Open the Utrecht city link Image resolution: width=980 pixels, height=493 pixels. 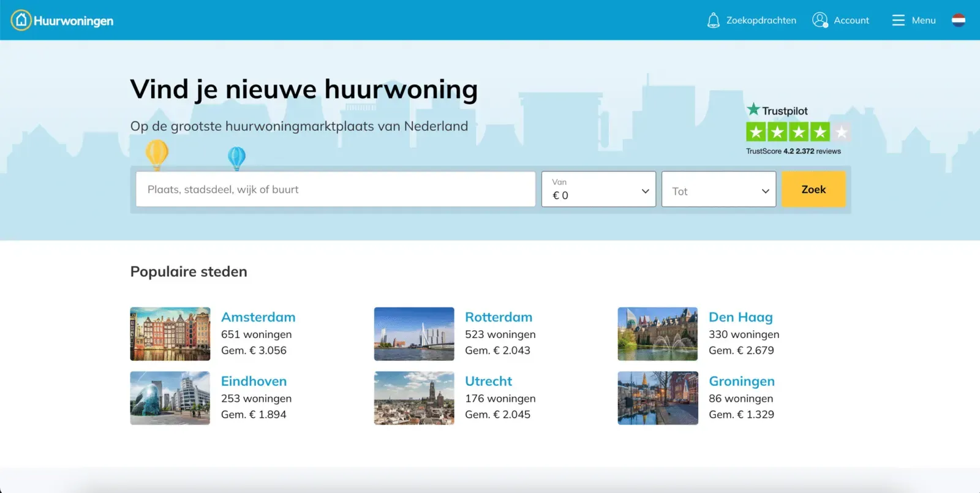pyautogui.click(x=488, y=381)
